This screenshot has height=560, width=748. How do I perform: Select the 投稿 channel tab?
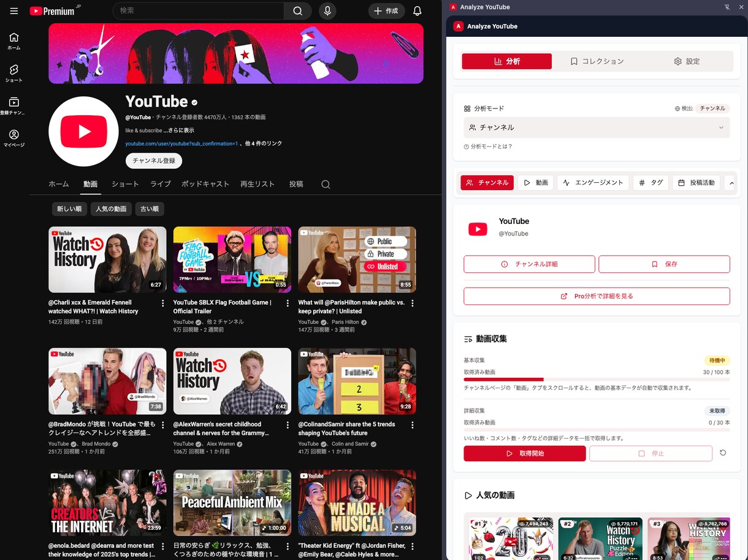point(296,184)
